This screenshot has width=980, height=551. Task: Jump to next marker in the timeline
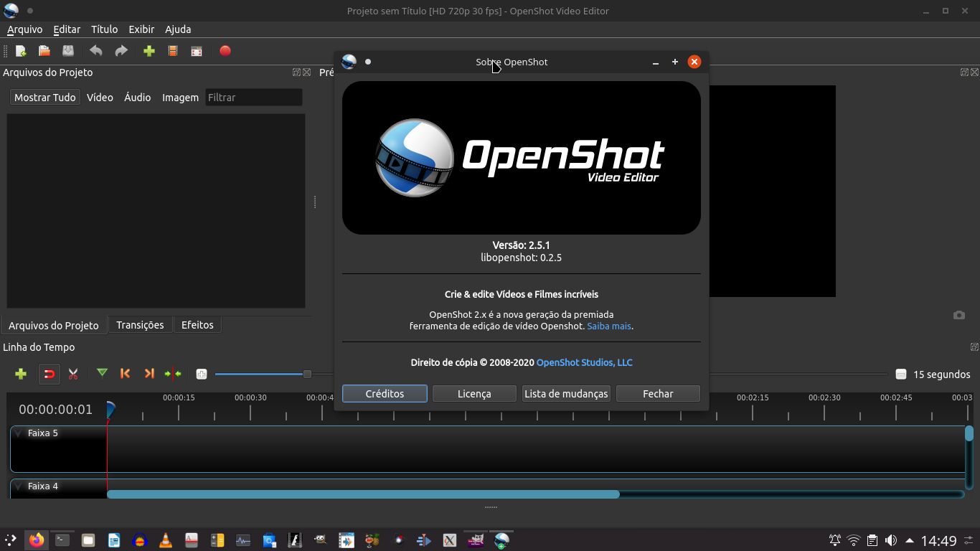click(x=149, y=374)
